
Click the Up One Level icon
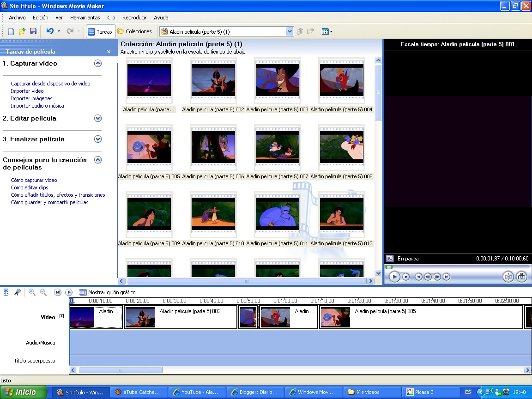coord(300,31)
